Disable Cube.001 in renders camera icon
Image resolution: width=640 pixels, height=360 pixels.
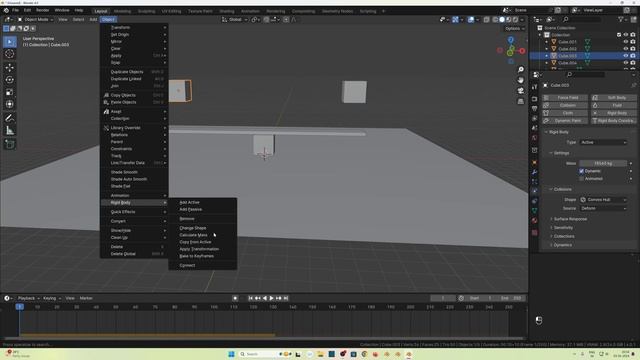[x=633, y=42]
